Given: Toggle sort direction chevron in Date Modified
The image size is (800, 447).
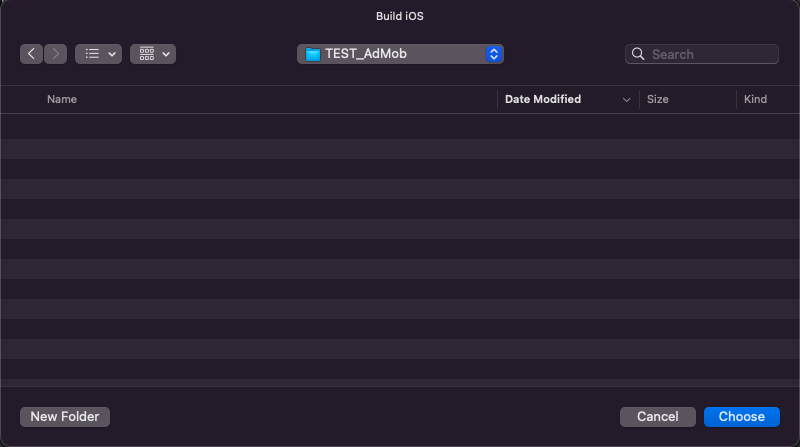Looking at the screenshot, I should point(627,100).
